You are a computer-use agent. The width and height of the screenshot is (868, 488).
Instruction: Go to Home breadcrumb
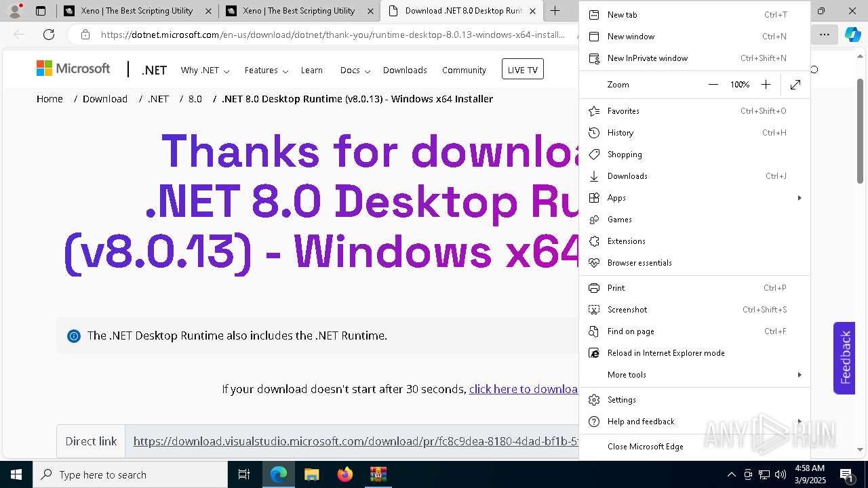point(50,99)
